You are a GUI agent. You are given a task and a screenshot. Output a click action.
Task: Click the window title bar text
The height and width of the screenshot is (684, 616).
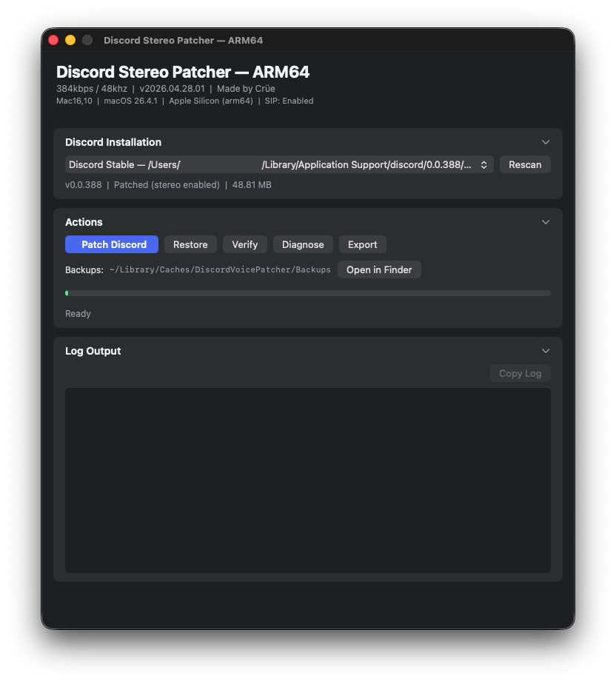pos(183,40)
